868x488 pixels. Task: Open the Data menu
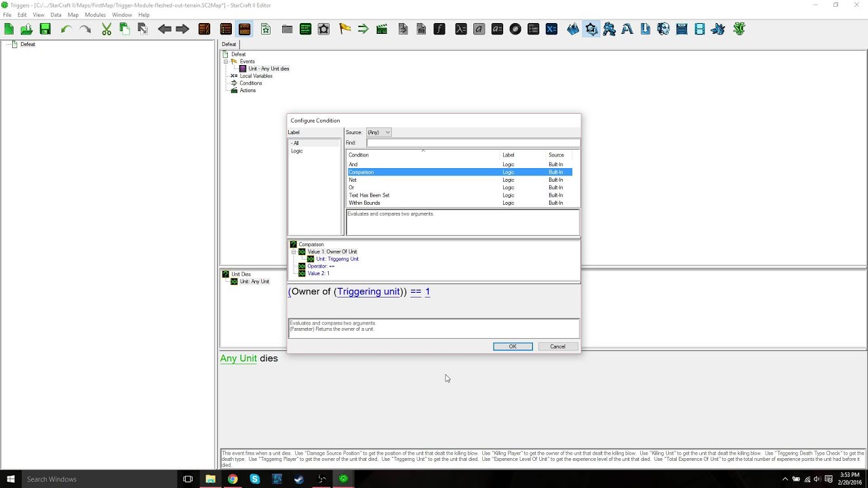(x=56, y=15)
